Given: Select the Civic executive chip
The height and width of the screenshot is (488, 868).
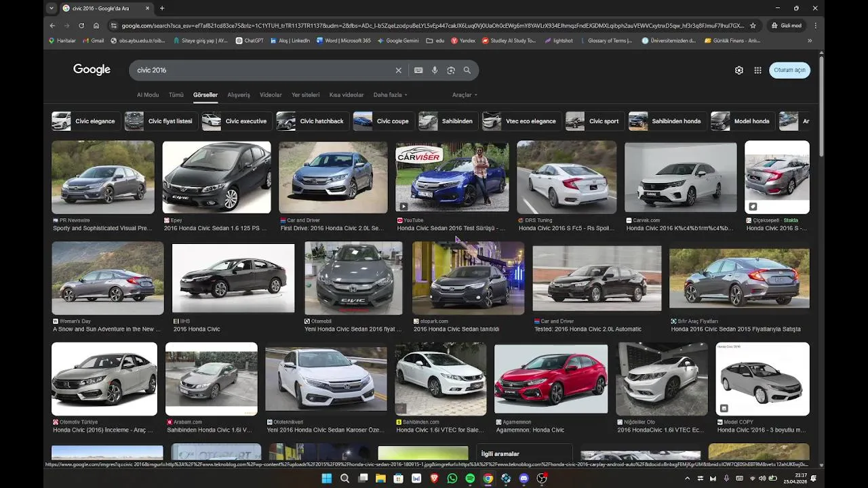Looking at the screenshot, I should (x=237, y=121).
